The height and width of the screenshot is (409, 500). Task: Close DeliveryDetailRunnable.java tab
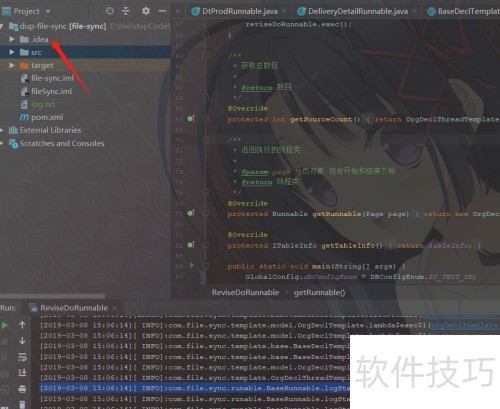(414, 11)
